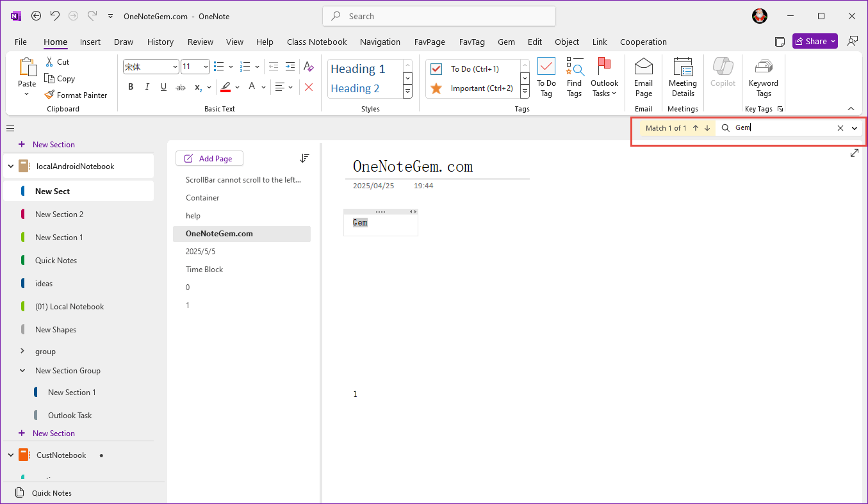868x504 pixels.
Task: Apply strikethrough formatting
Action: point(180,87)
